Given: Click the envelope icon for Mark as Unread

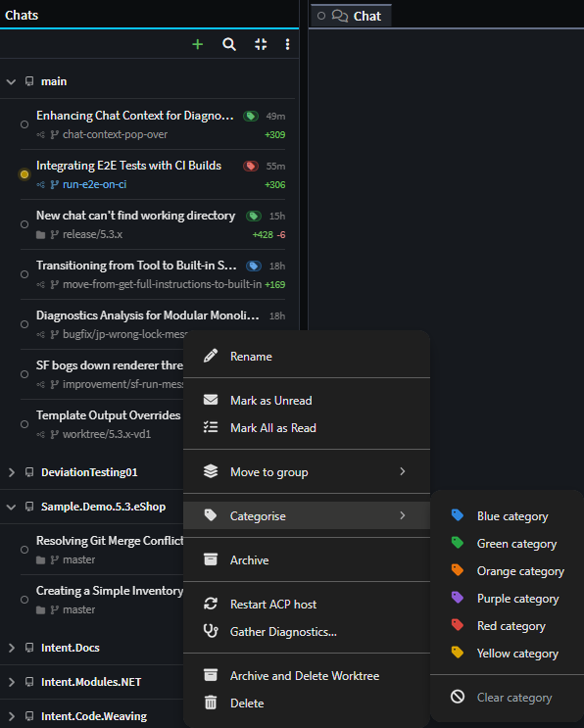Looking at the screenshot, I should click(x=211, y=400).
